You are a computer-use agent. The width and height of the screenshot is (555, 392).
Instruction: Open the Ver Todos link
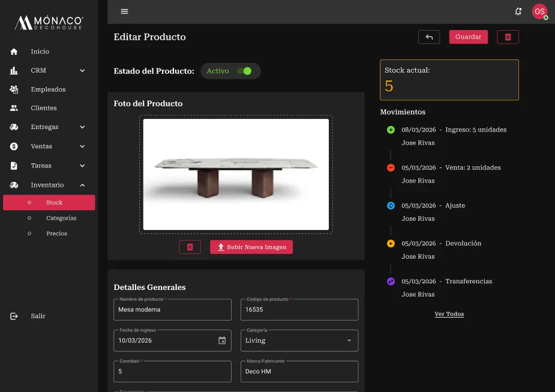449,314
